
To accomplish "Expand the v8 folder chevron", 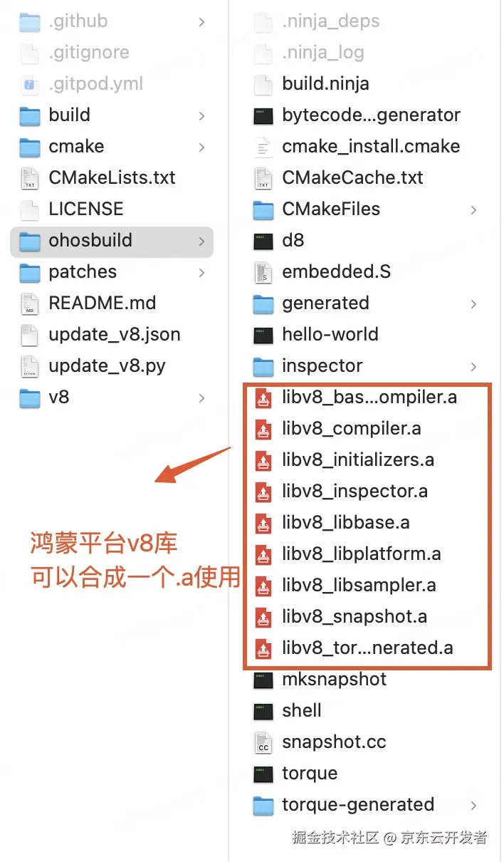I will pyautogui.click(x=202, y=398).
